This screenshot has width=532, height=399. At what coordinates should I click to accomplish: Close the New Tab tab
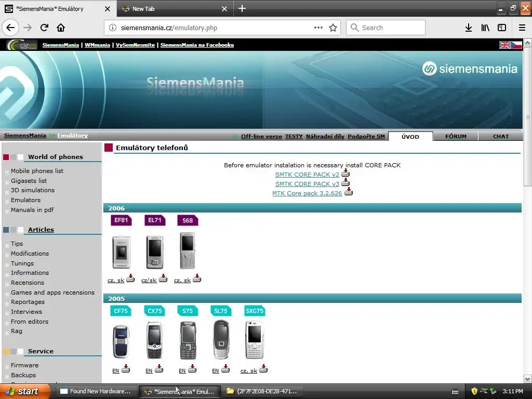224,9
